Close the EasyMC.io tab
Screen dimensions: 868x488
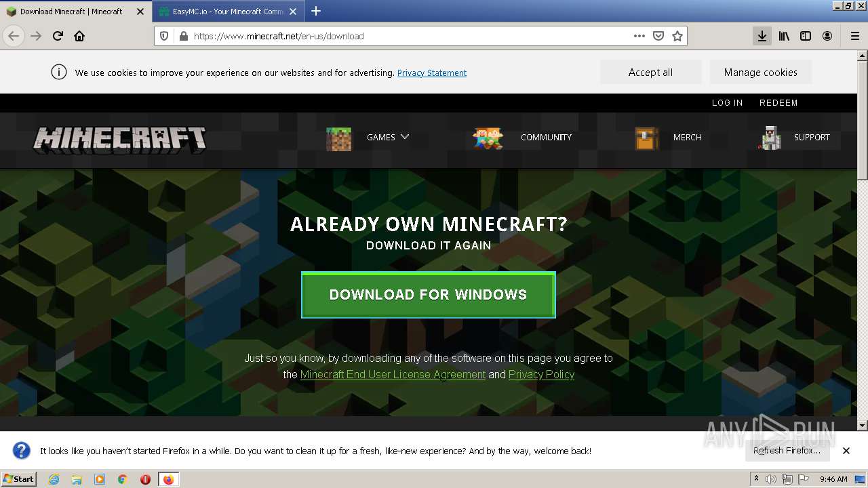point(293,12)
